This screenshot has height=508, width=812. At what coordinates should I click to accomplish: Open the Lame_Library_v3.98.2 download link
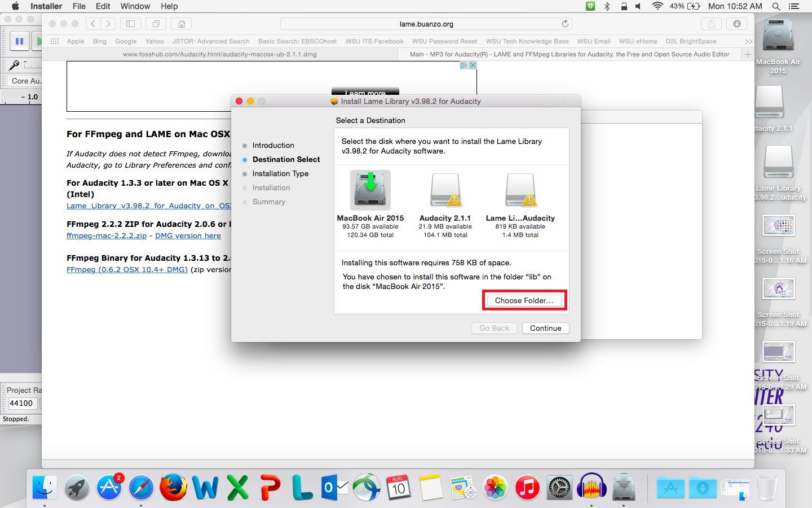coord(149,206)
